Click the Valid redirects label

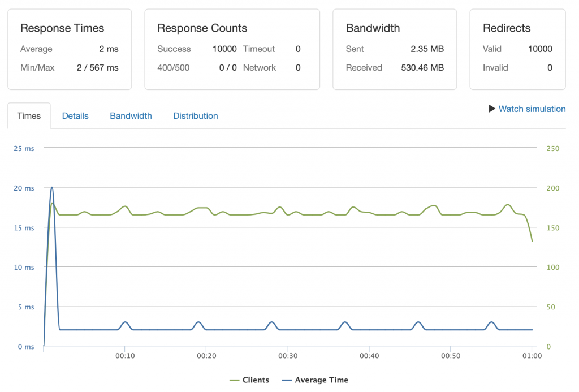click(492, 49)
